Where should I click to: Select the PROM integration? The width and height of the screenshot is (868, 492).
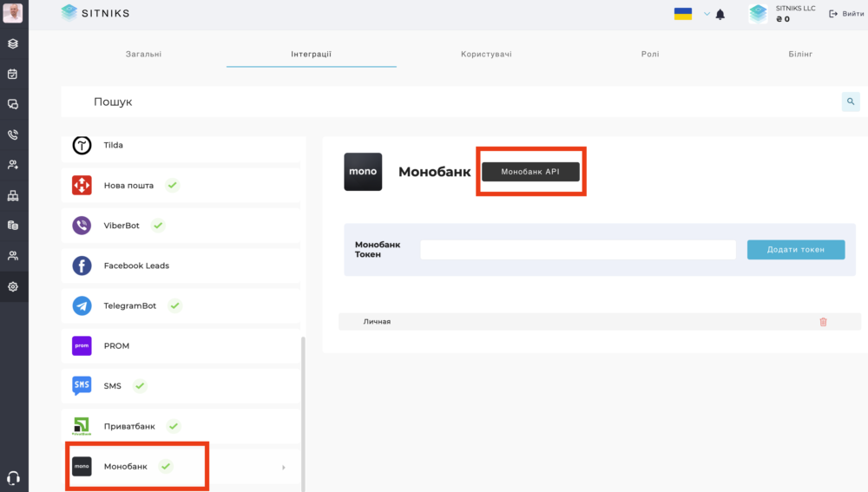pyautogui.click(x=181, y=346)
